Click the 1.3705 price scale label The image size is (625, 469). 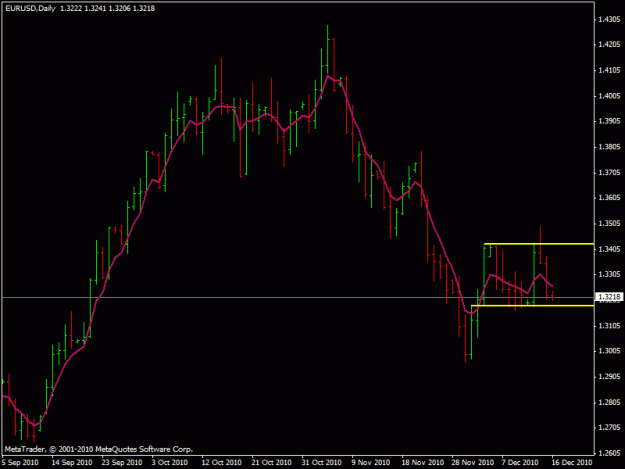pos(609,173)
